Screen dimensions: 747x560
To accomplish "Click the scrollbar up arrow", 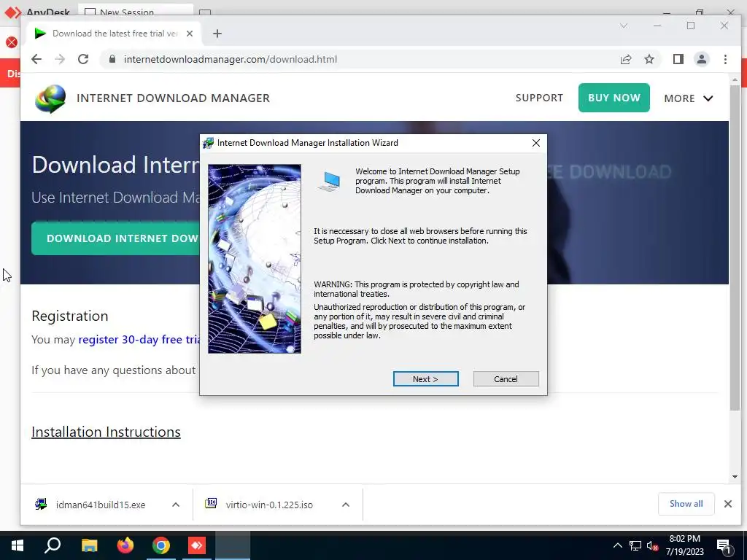I will [735, 79].
